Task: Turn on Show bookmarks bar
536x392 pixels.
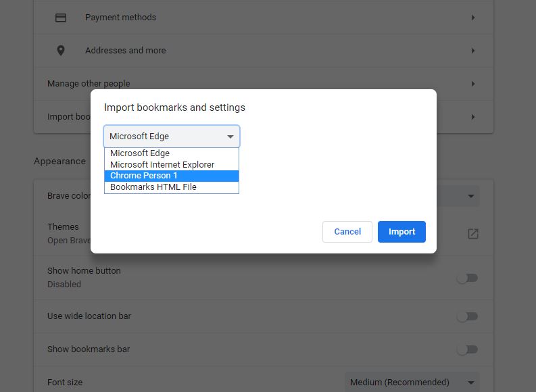Action: [x=467, y=349]
